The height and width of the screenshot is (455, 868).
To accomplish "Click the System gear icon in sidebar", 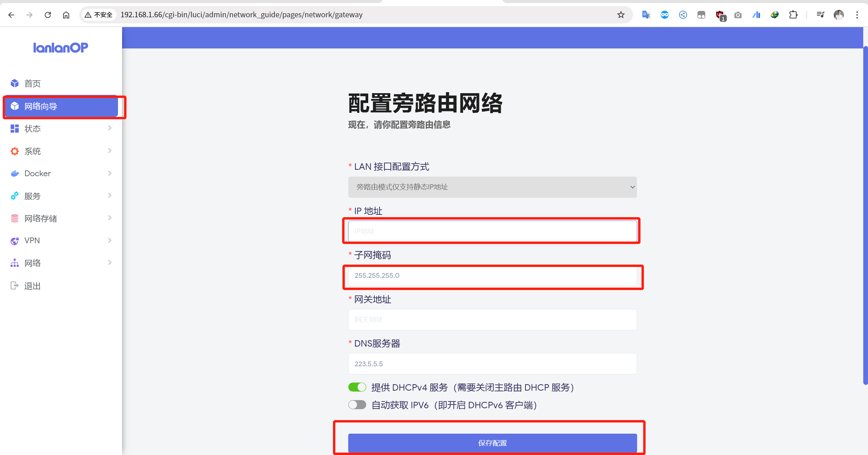I will [15, 151].
